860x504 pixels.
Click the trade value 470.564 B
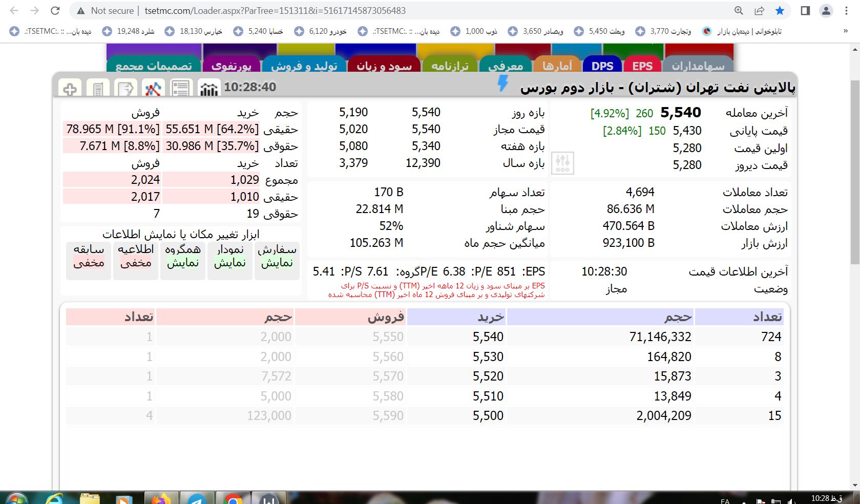(x=628, y=226)
